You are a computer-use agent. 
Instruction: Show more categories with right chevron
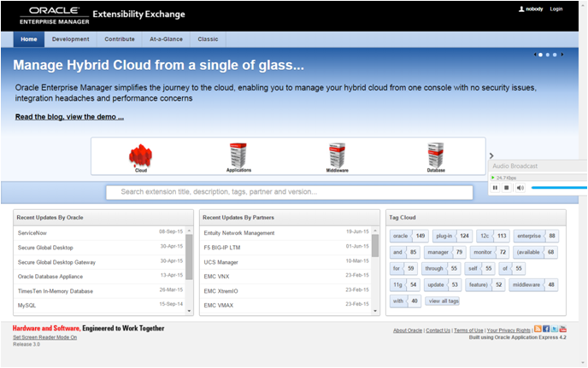click(x=491, y=155)
